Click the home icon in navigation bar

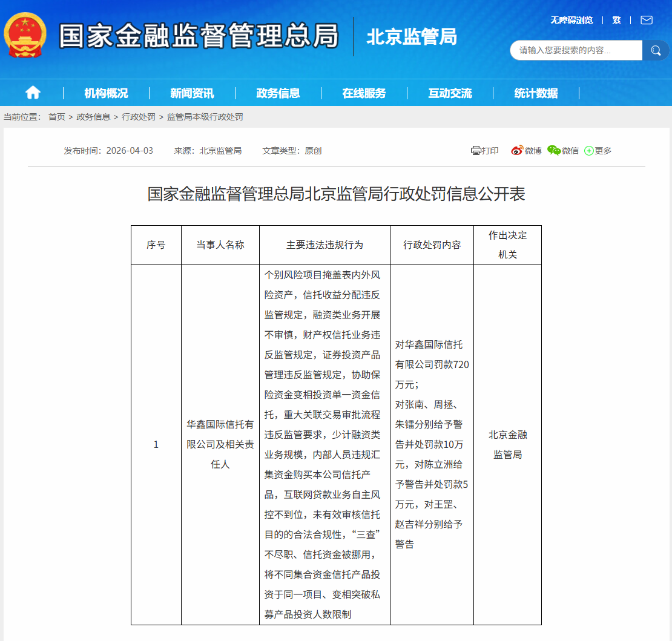click(33, 93)
